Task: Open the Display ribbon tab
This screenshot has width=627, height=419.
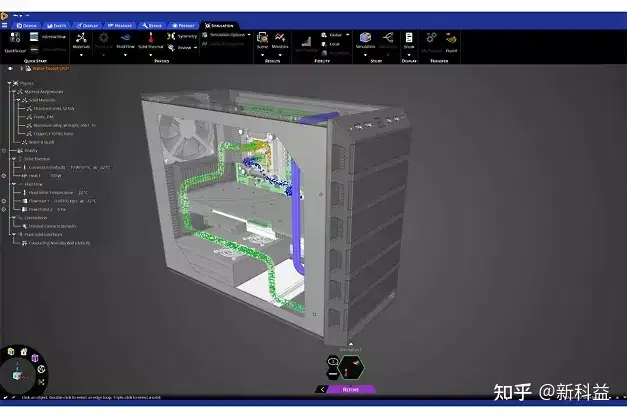Action: pos(88,26)
